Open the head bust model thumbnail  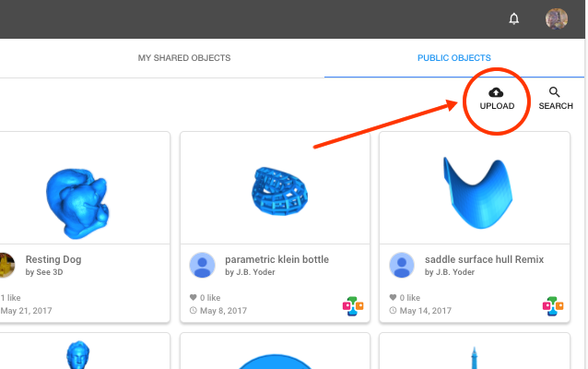(78, 355)
